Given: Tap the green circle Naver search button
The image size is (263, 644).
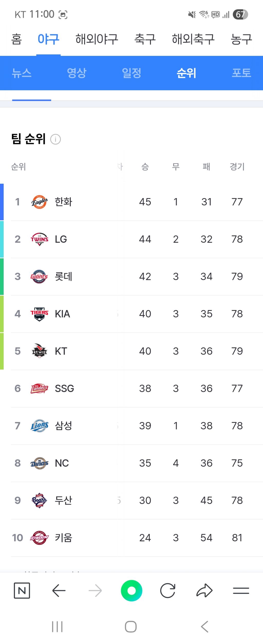Looking at the screenshot, I should pyautogui.click(x=131, y=590).
